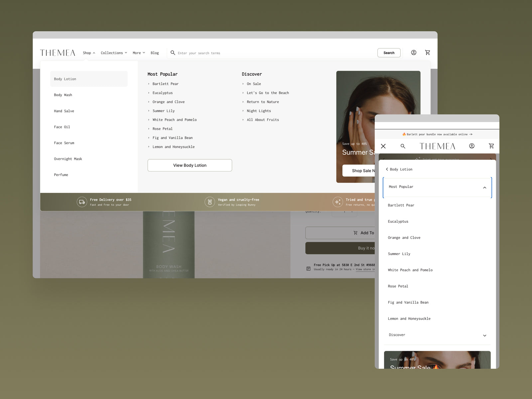Click the desktop account profile icon
532x399 pixels.
[x=414, y=53]
